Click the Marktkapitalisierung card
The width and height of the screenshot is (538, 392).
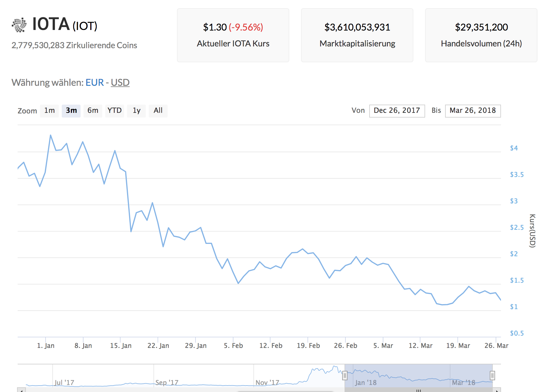tap(357, 35)
